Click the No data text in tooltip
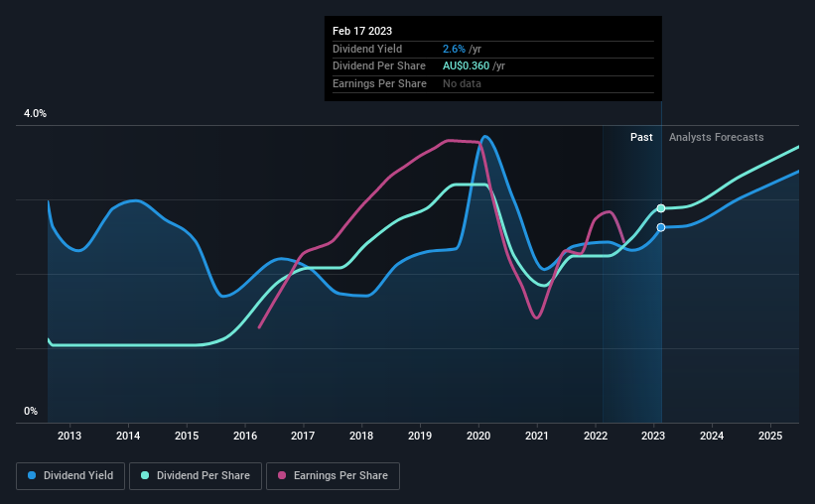Image resolution: width=815 pixels, height=504 pixels. coord(462,83)
